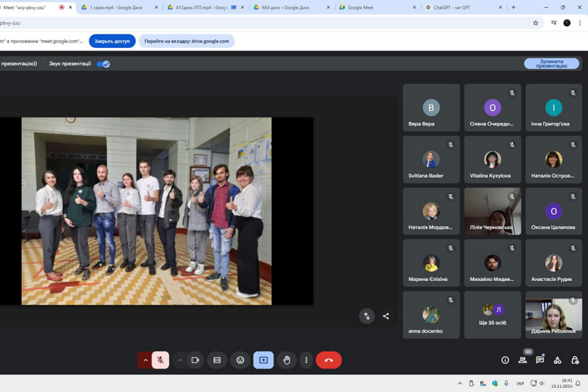This screenshot has width=588, height=392.
Task: Open more options three-dot menu
Action: [306, 360]
